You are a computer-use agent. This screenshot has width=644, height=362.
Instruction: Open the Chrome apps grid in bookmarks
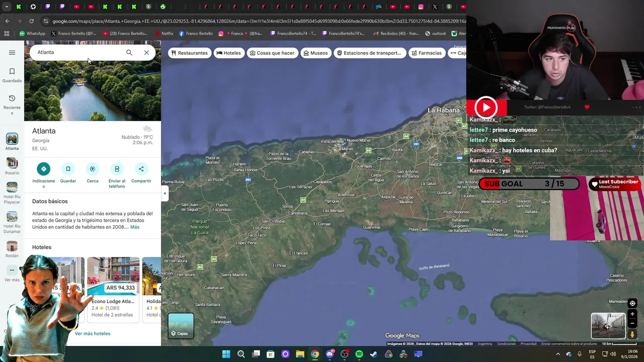coord(7,34)
